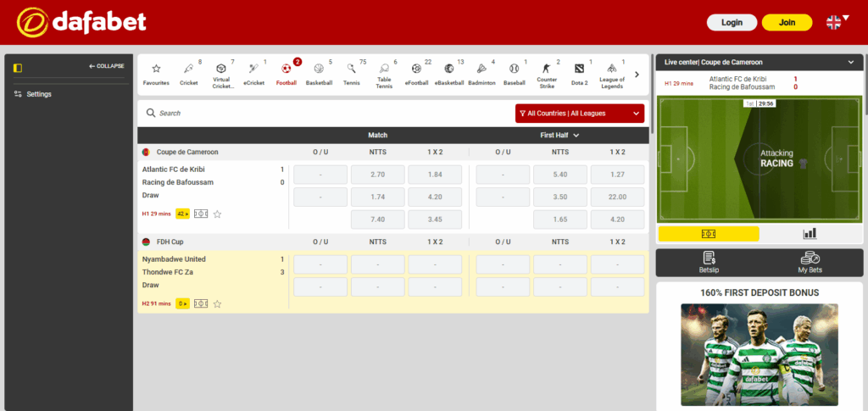Select First Half NTTS odds 3.50
868x411 pixels.
tap(560, 197)
